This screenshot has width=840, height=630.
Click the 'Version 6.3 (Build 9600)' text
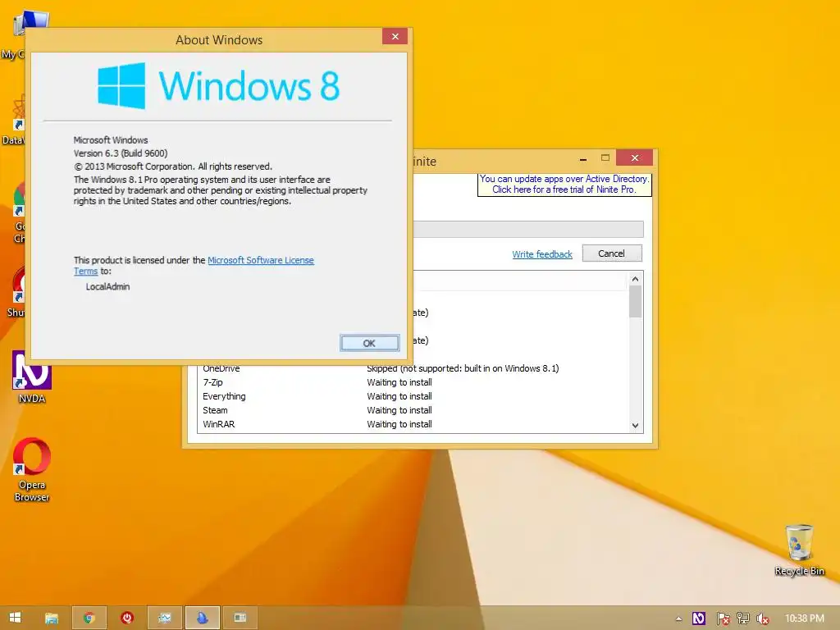(x=121, y=153)
